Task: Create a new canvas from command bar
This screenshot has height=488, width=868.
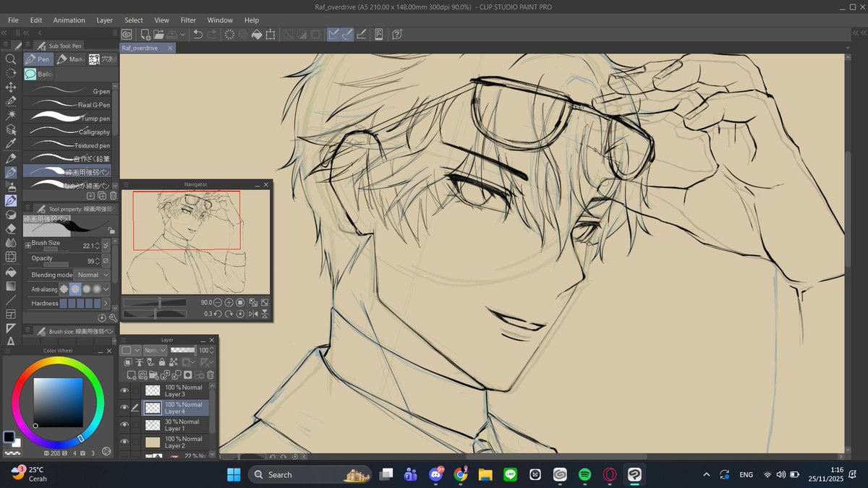Action: (145, 34)
